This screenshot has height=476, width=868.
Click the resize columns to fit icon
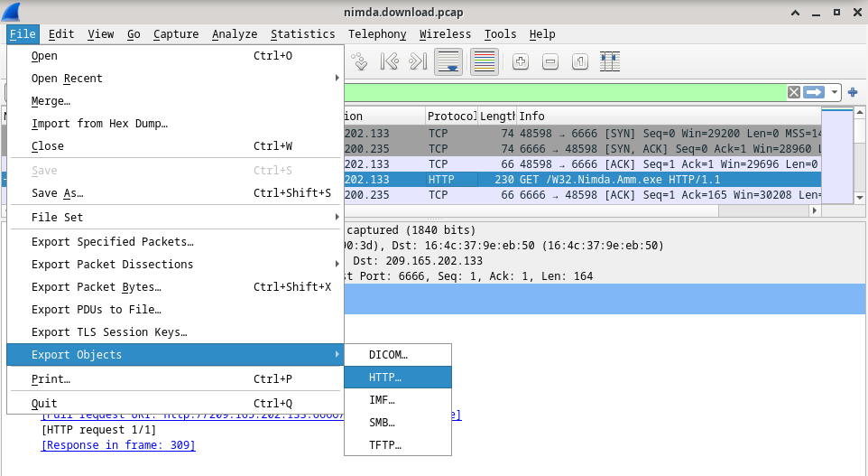(x=609, y=61)
